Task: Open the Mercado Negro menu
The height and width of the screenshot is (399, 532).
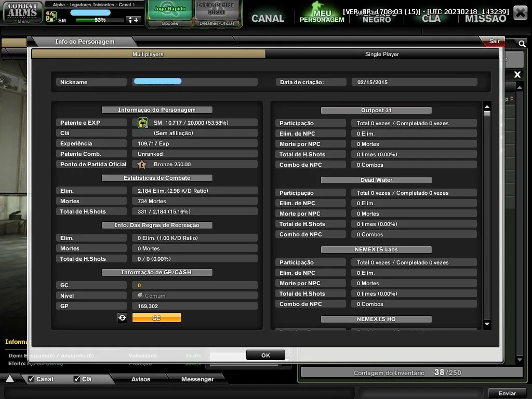Action: [x=377, y=17]
